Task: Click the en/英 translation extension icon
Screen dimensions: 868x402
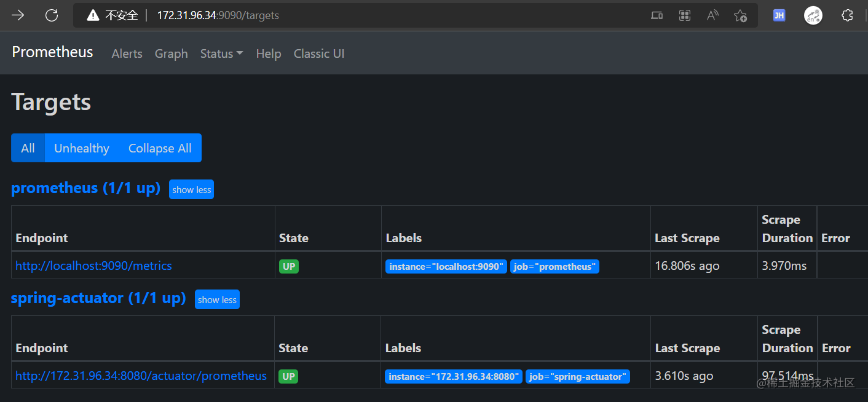Action: click(813, 15)
